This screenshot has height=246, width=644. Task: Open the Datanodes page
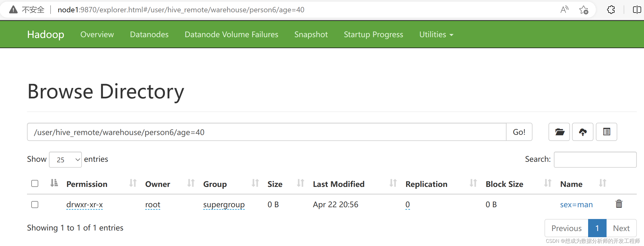pos(149,34)
